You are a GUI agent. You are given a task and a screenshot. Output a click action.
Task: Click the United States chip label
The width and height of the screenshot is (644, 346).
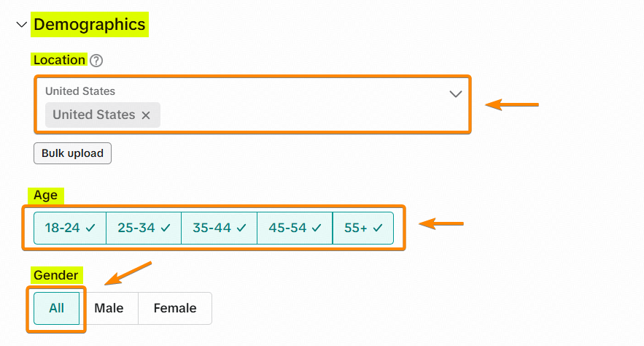(x=93, y=115)
